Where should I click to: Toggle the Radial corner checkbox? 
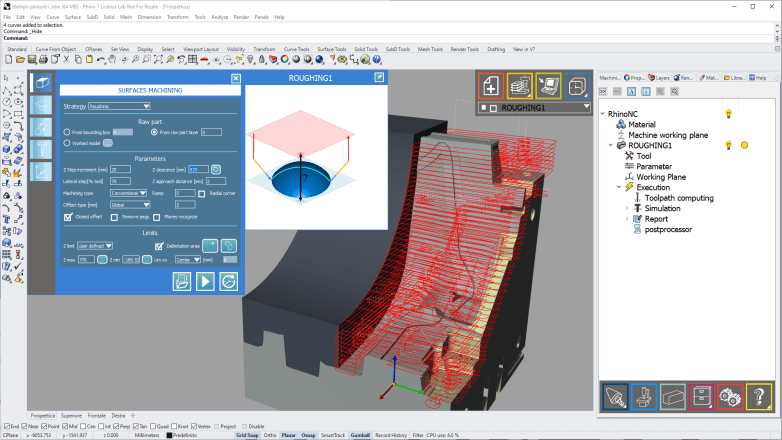click(x=201, y=194)
